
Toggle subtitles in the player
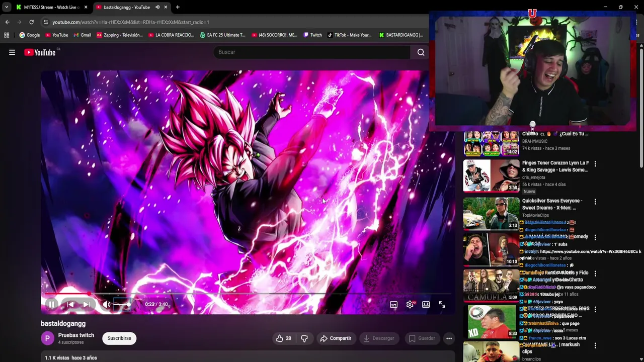(393, 304)
